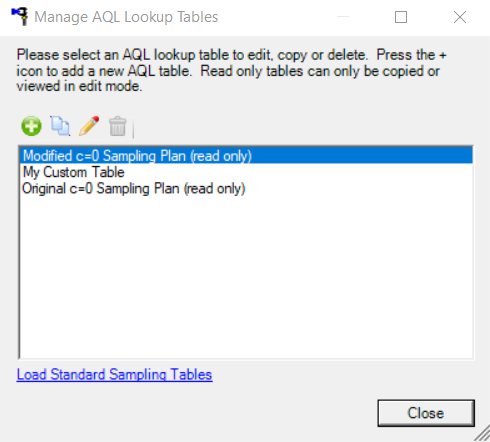Click the Manage AQL Lookup Tables title text
The image size is (490, 442).
[x=126, y=17]
